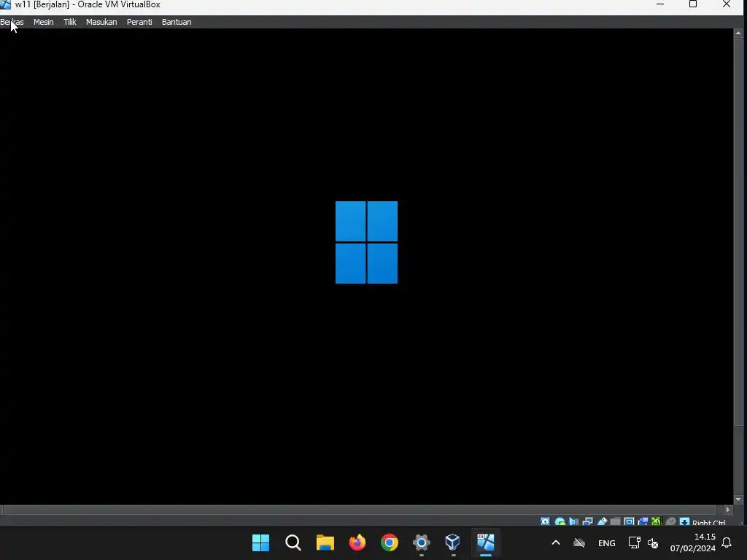Expand the hidden system tray icons chevron

[555, 542]
